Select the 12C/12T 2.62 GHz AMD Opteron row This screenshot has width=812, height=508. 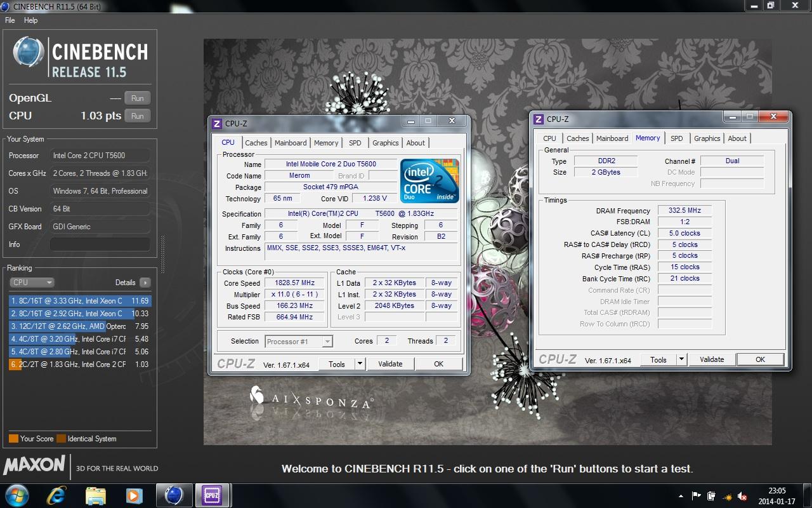[x=80, y=326]
